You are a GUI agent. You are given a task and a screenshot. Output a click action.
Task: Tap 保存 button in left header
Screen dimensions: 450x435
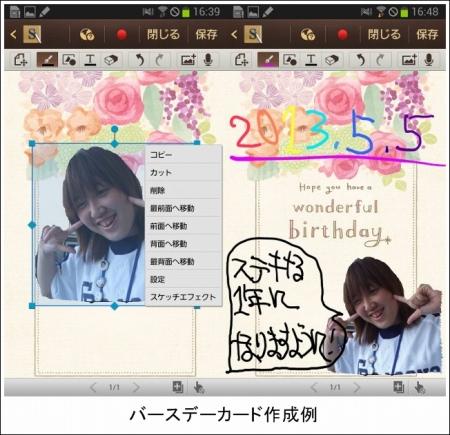point(206,34)
